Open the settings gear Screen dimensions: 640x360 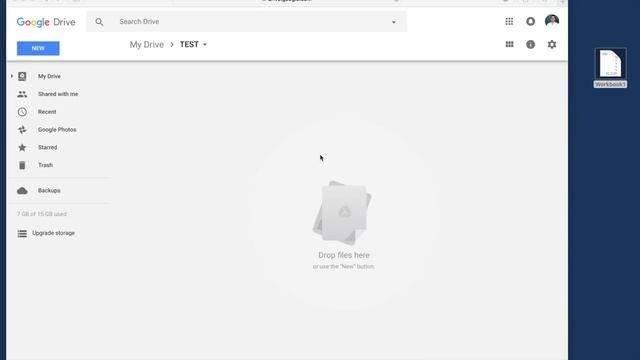[x=552, y=44]
